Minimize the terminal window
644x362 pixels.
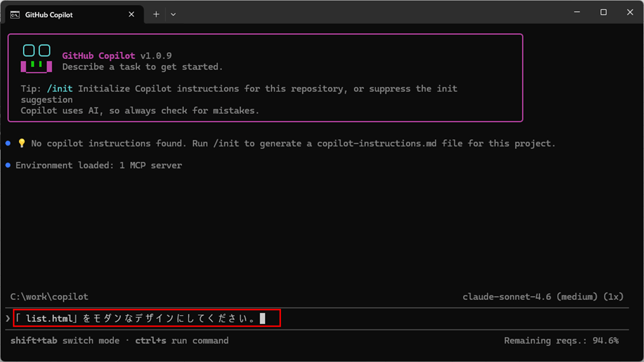click(x=577, y=12)
